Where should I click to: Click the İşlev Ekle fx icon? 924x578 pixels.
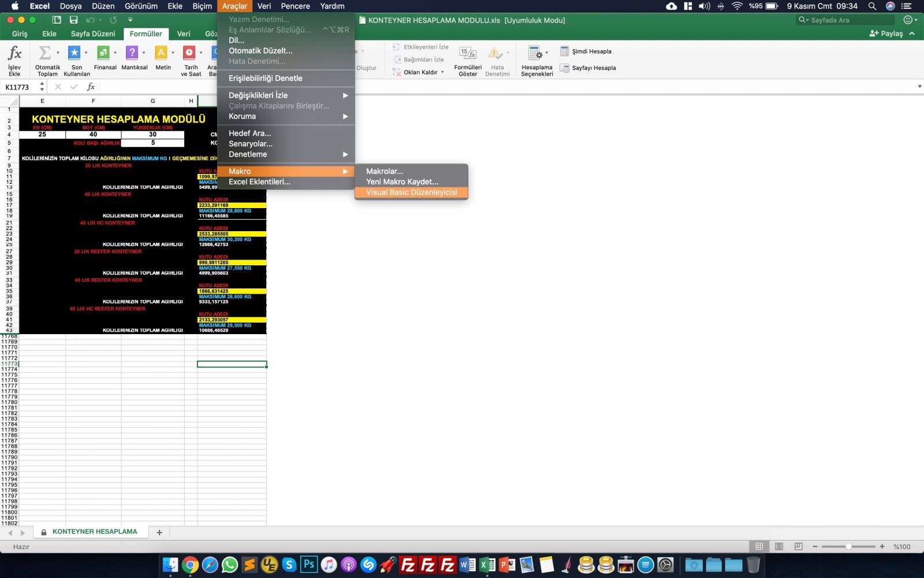[14, 53]
